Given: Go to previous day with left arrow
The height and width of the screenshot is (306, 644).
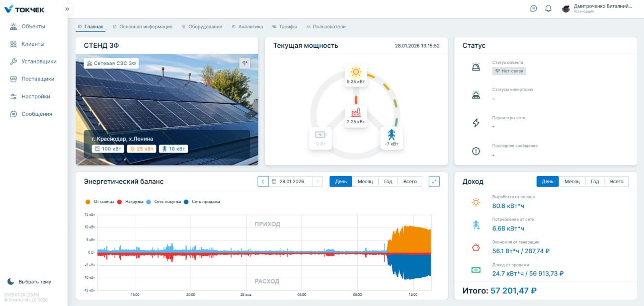Looking at the screenshot, I should (x=263, y=181).
